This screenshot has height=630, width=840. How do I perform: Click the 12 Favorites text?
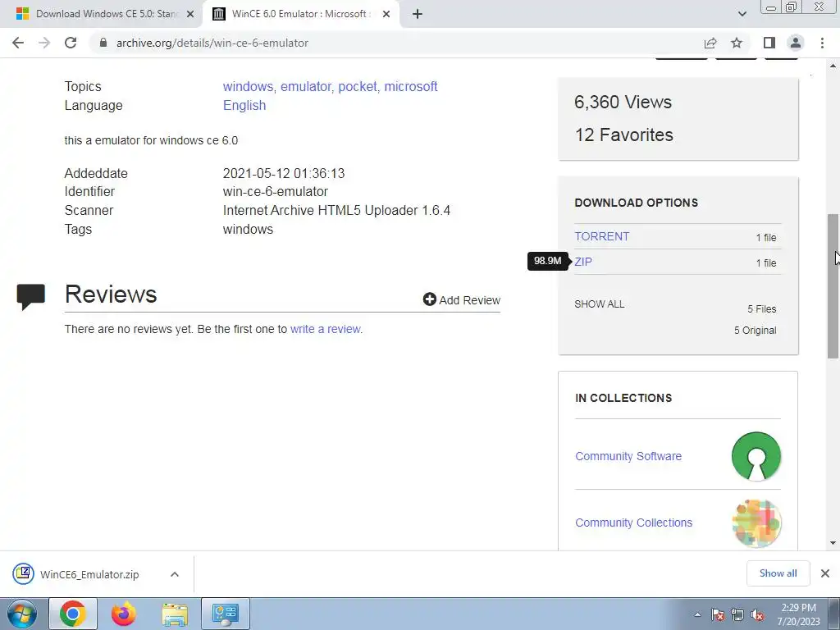pos(624,135)
